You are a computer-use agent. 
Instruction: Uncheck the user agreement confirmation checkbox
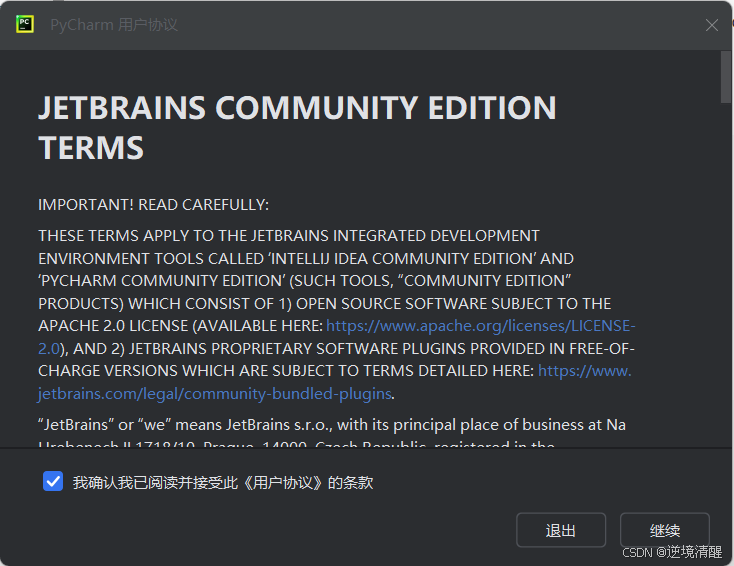[53, 481]
